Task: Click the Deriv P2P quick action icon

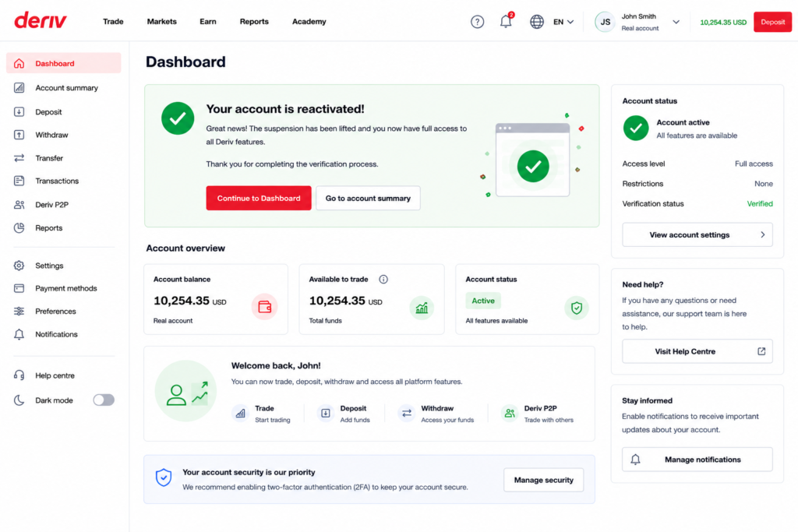Action: click(x=509, y=413)
